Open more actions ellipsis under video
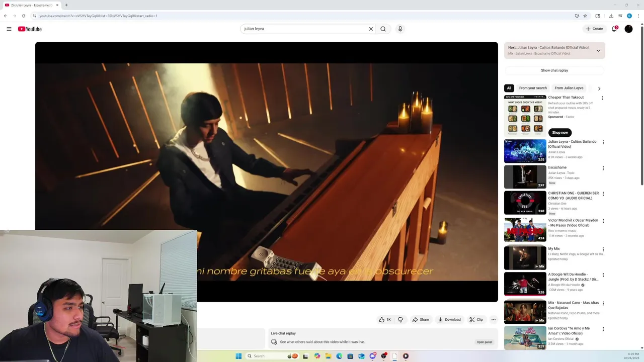Viewport: 644px width, 362px height. 494,320
